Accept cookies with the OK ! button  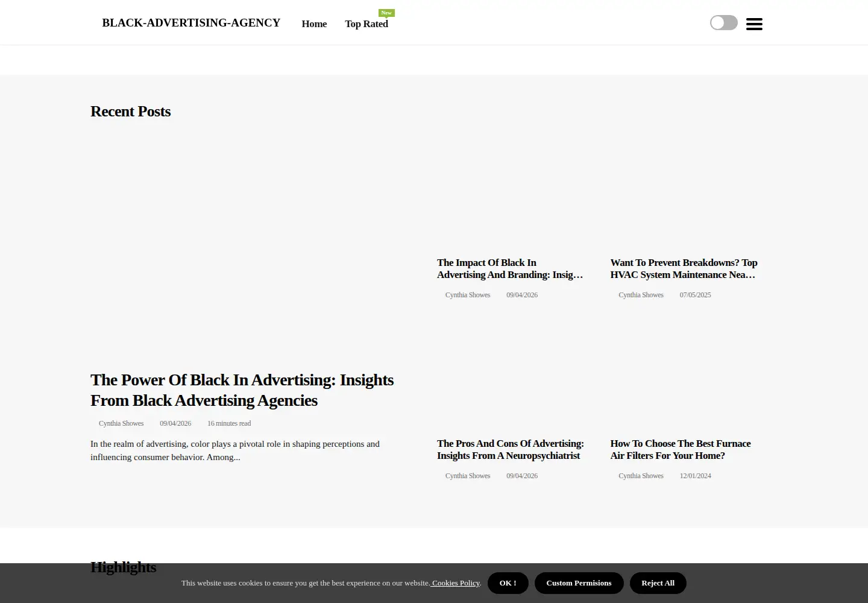[x=508, y=583]
